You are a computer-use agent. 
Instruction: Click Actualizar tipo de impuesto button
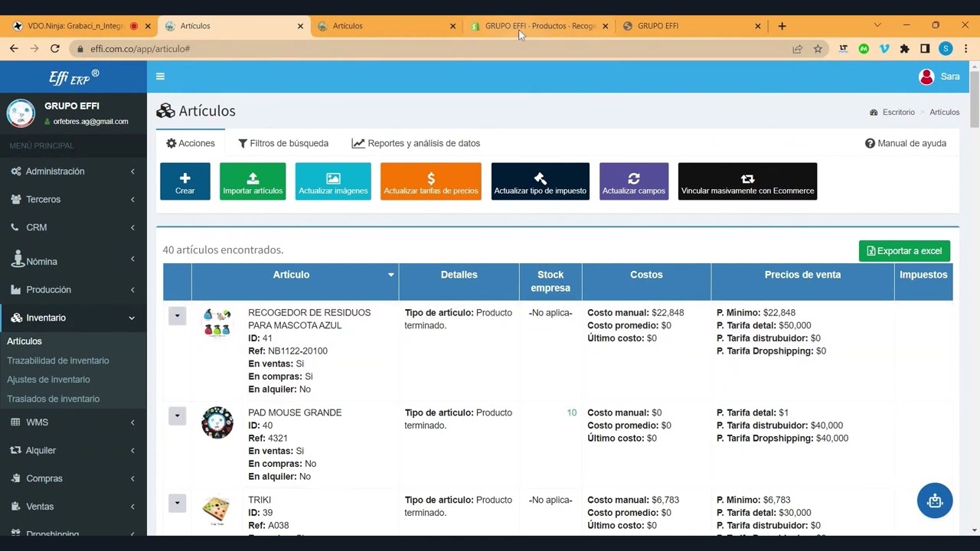541,181
